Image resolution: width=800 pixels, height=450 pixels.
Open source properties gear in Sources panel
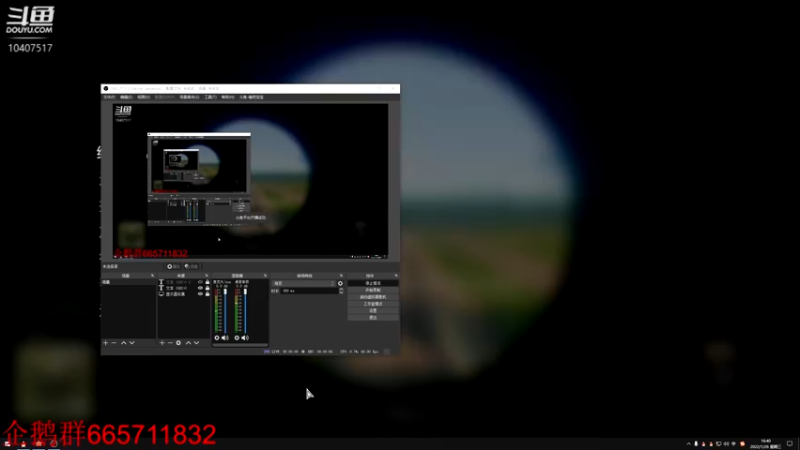point(178,343)
